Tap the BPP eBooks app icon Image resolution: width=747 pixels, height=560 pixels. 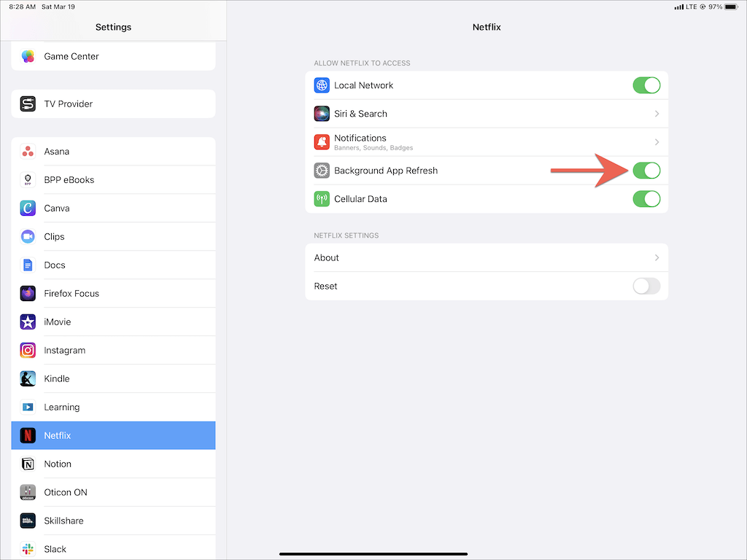(x=28, y=180)
